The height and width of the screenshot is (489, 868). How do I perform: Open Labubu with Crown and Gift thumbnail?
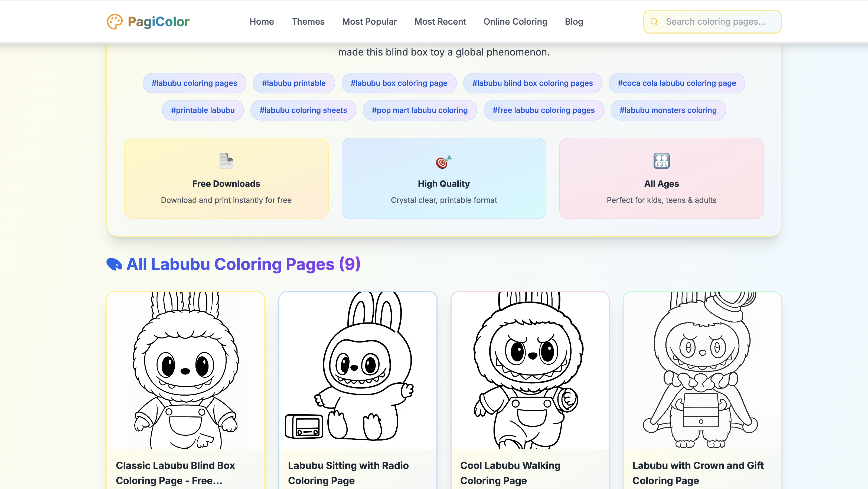click(x=702, y=370)
